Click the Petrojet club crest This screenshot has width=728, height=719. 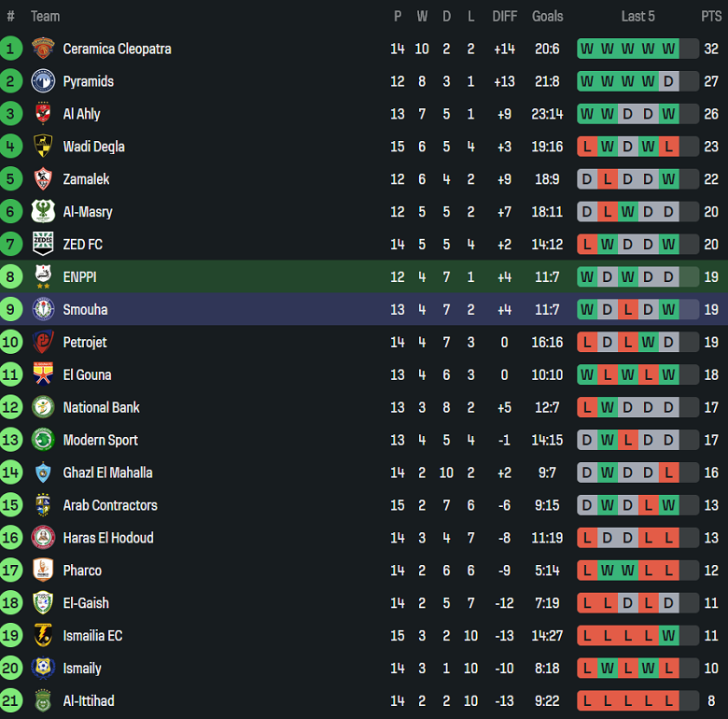pos(43,343)
